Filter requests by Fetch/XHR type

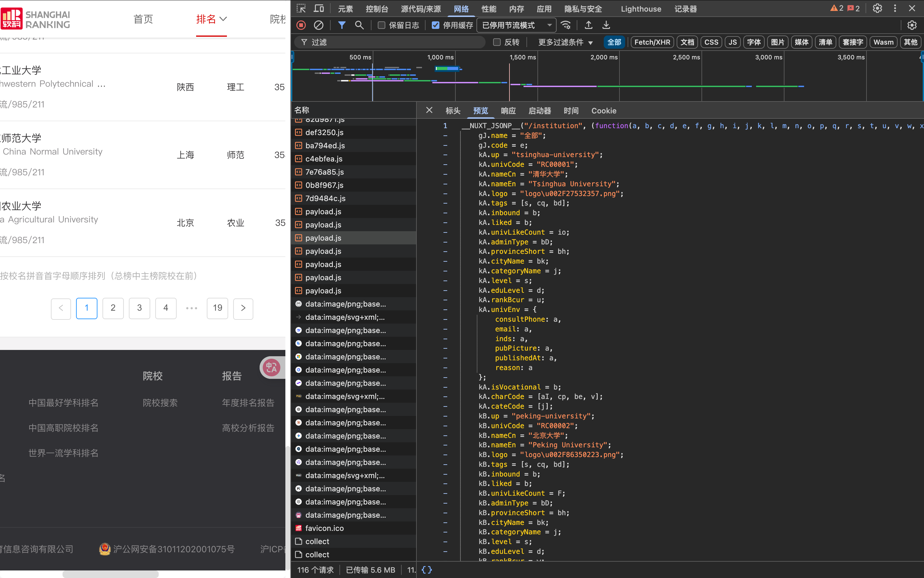pyautogui.click(x=652, y=42)
